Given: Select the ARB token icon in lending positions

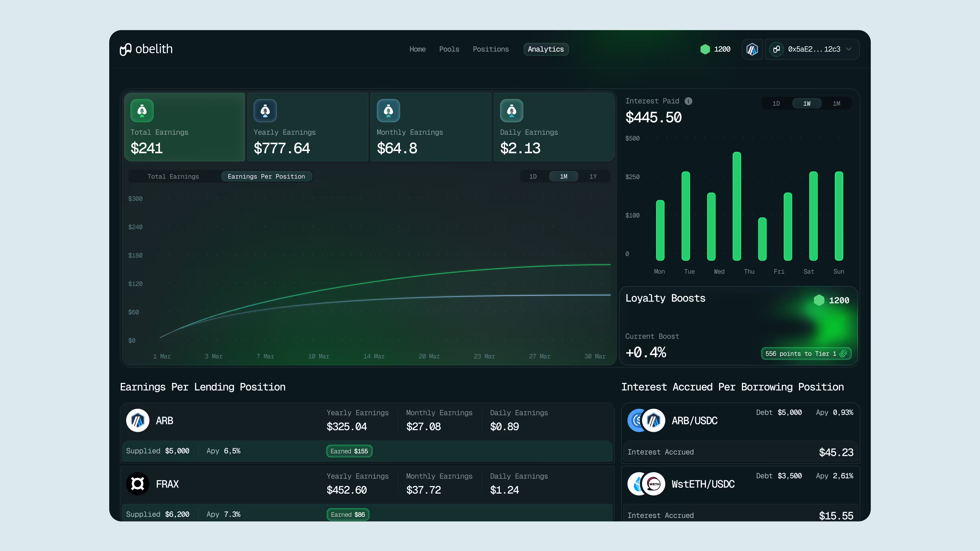Looking at the screenshot, I should [138, 421].
